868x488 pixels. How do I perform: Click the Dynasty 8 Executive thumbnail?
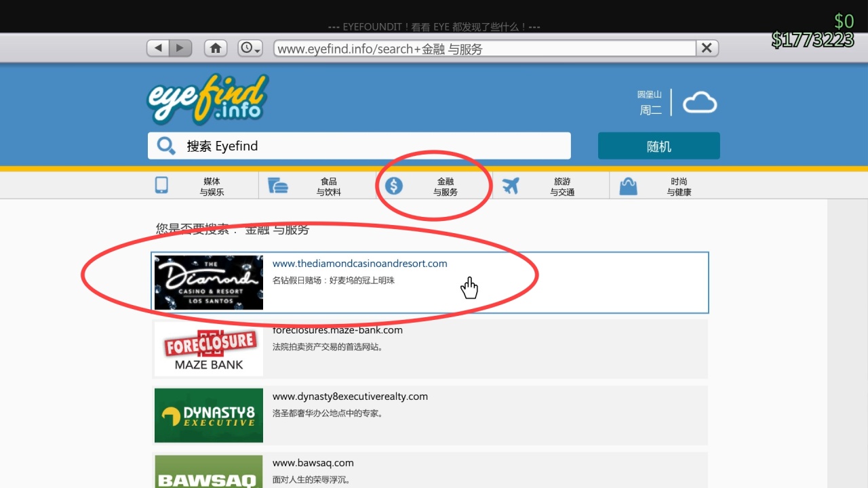click(x=209, y=415)
